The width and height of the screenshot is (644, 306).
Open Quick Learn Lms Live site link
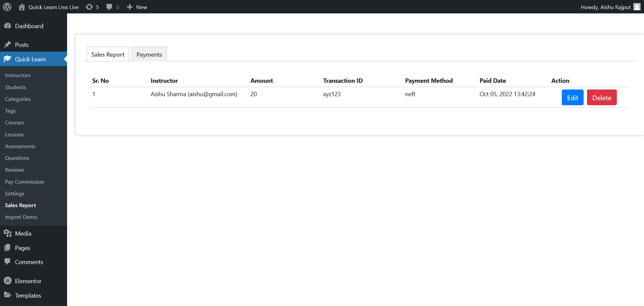(54, 7)
